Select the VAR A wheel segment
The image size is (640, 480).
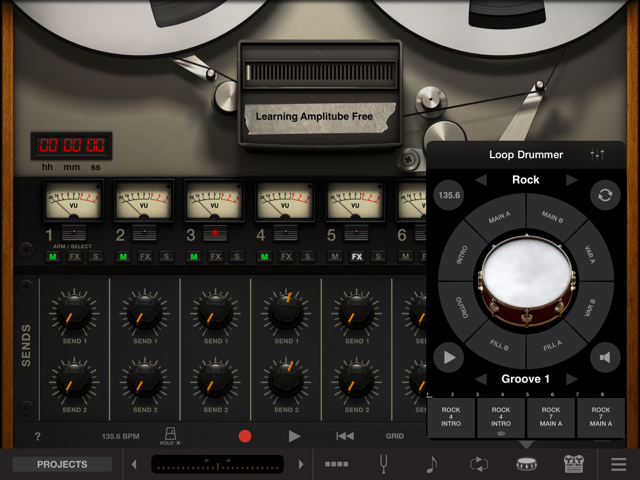[590, 254]
